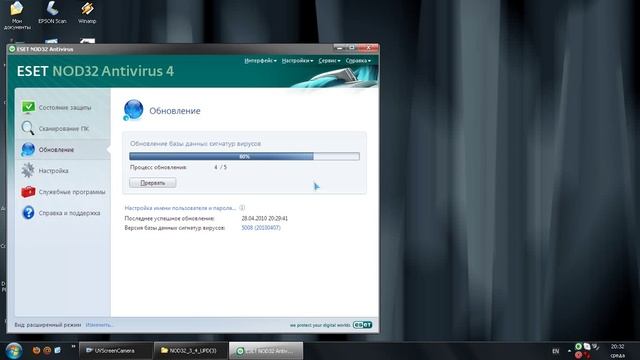Click the gear settings sidebar icon
Image resolution: width=640 pixels, height=360 pixels.
point(28,171)
